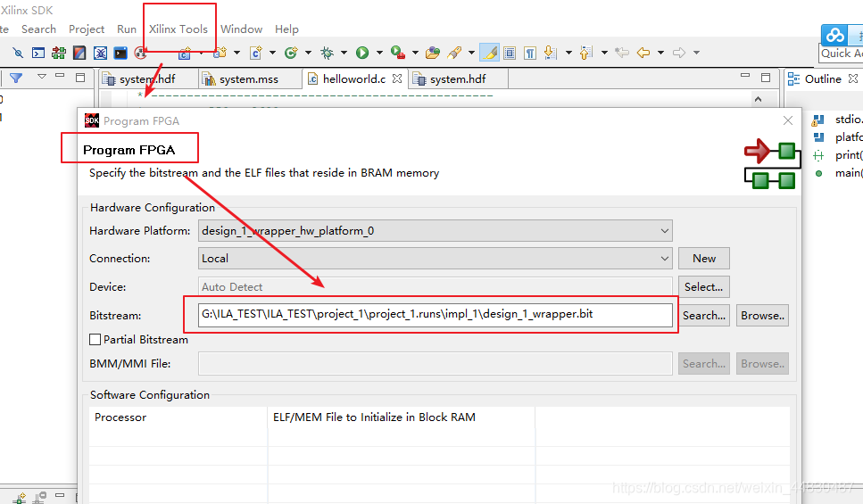Image resolution: width=863 pixels, height=504 pixels.
Task: Click the Next Annotation down-arrow icon
Action: point(550,53)
